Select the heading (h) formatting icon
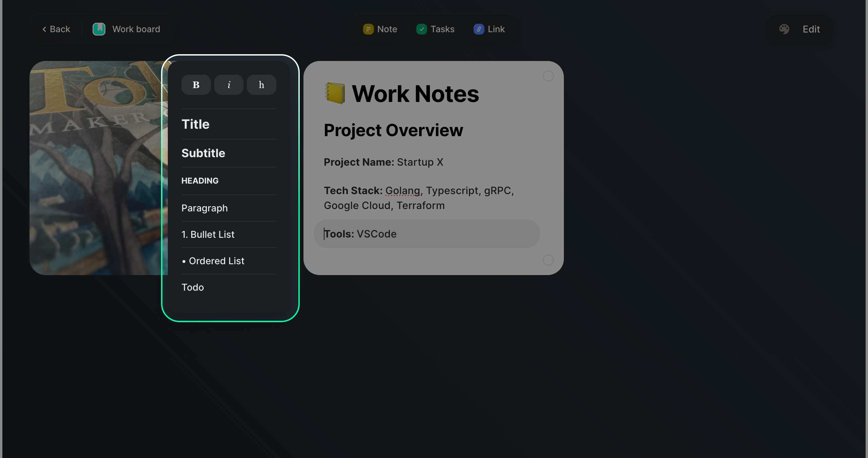 pos(261,85)
